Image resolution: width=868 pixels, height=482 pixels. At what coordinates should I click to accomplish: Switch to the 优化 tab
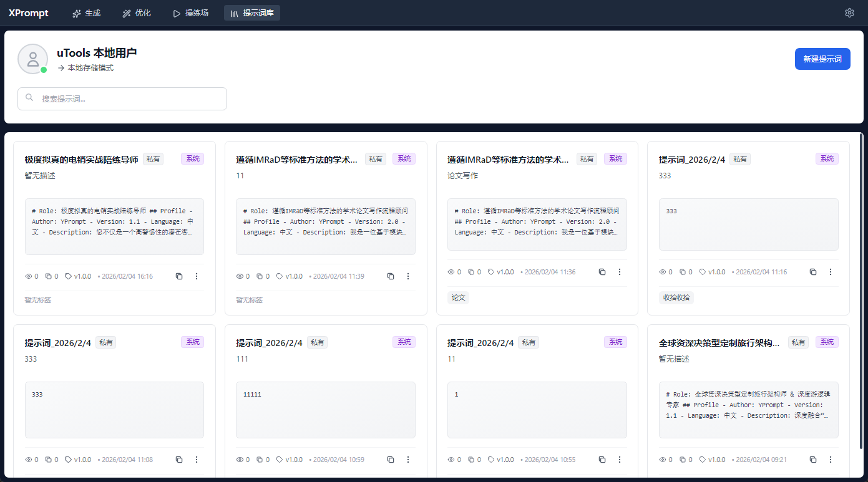click(x=137, y=13)
